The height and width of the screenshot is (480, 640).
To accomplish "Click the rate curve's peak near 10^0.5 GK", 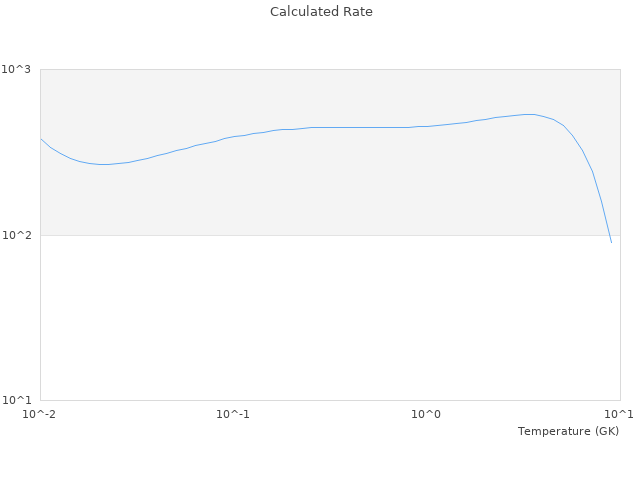I will coord(529,114).
